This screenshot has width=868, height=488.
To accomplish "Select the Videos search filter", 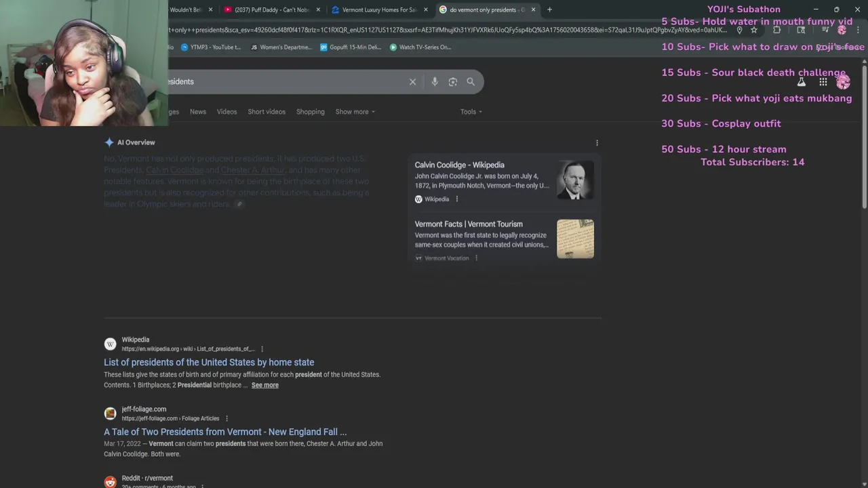I will tap(226, 112).
